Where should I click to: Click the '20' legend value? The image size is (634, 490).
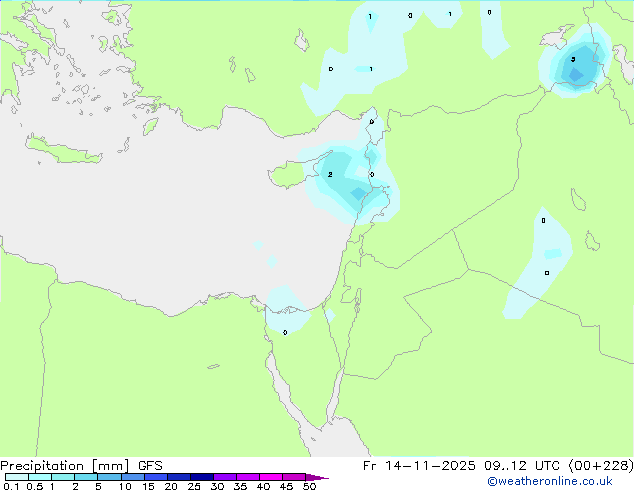point(171,486)
